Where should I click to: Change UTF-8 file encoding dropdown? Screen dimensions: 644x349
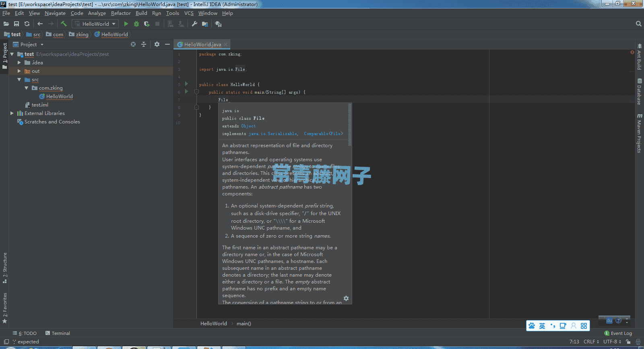click(x=612, y=342)
